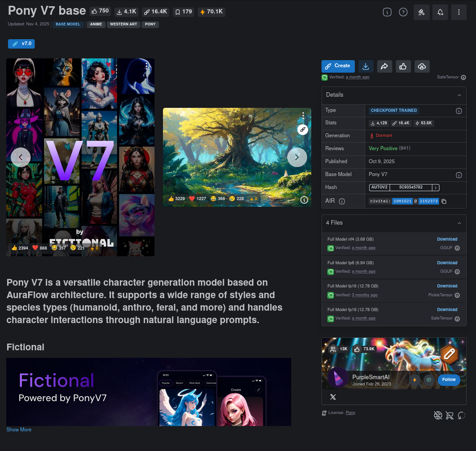Click the Follow button for PurpleSmartAI

pos(449,380)
